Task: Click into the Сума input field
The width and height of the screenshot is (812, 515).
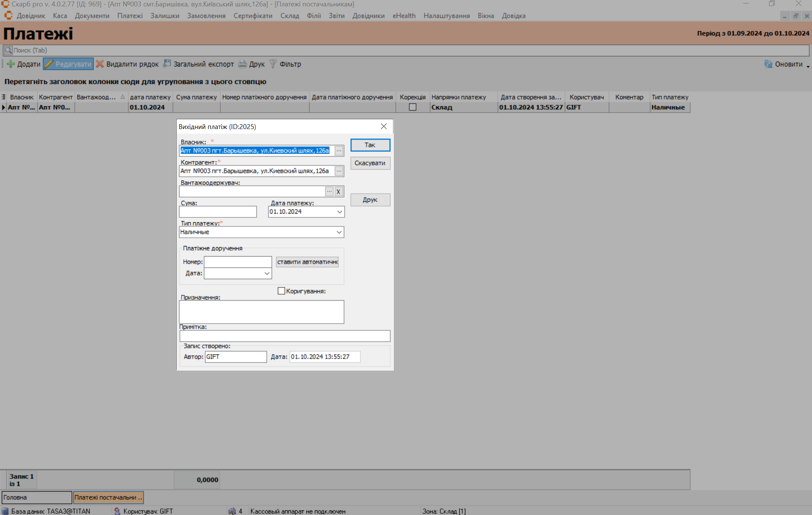Action: 218,212
